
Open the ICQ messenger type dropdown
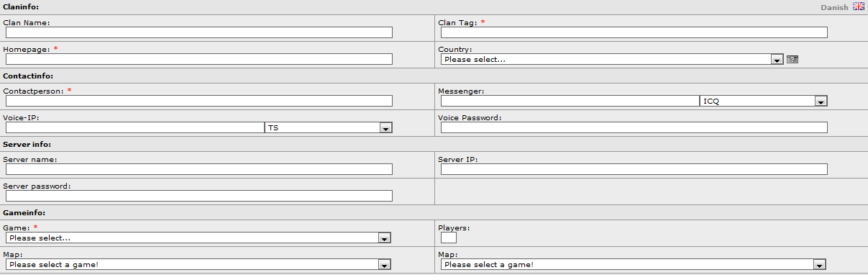click(x=763, y=101)
